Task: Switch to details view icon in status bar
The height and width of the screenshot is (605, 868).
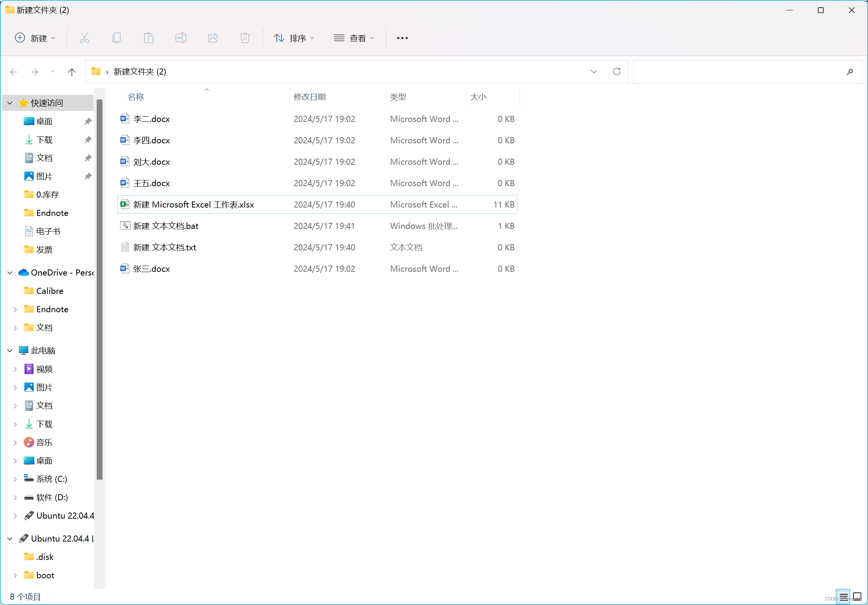Action: pos(843,596)
